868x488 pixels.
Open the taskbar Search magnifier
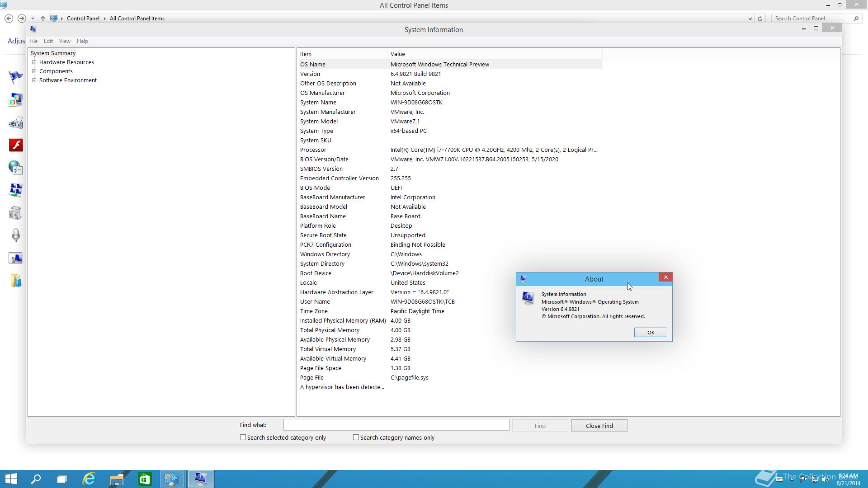click(36, 479)
